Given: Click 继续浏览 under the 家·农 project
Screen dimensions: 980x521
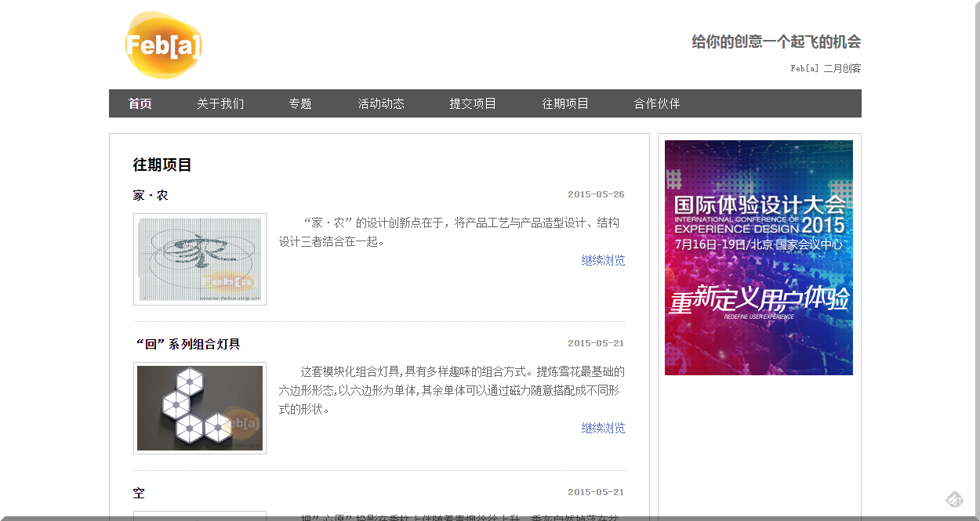Looking at the screenshot, I should point(602,260).
